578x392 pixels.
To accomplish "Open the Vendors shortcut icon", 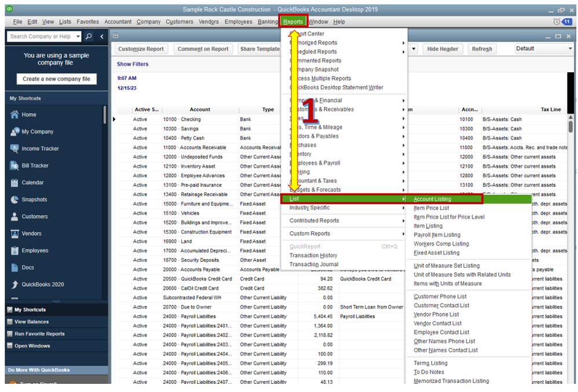I will point(14,233).
